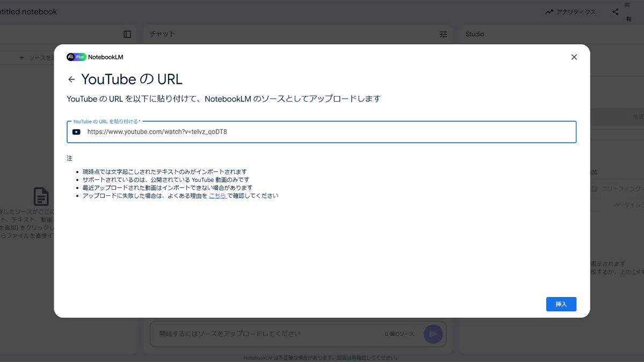Click the chat message input box

(298, 334)
